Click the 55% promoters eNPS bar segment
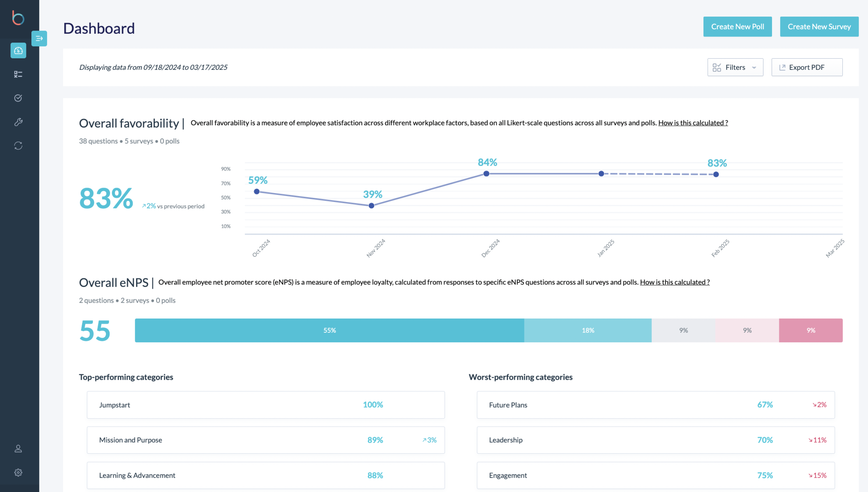 coord(329,330)
